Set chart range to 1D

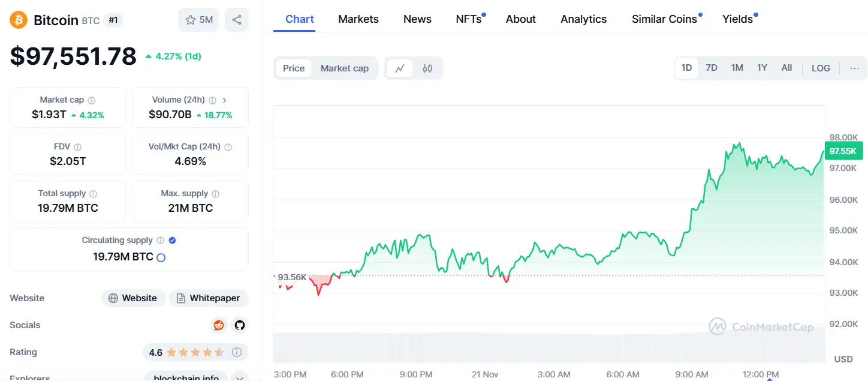pyautogui.click(x=687, y=68)
